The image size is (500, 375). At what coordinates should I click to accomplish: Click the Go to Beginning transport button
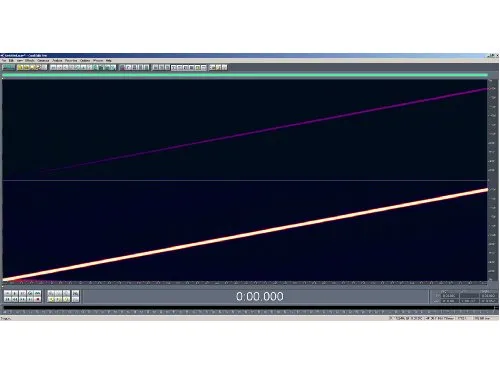pyautogui.click(x=7, y=299)
